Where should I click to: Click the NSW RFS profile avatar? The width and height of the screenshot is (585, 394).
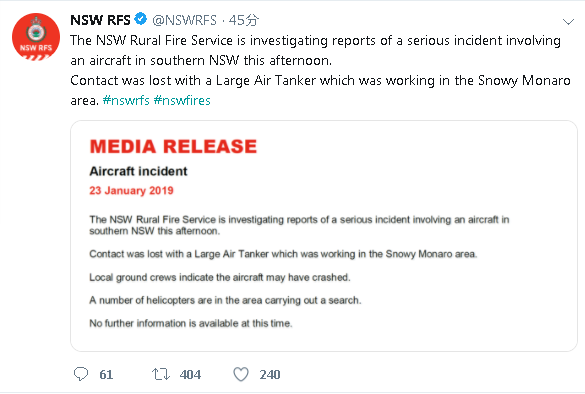coord(36,37)
